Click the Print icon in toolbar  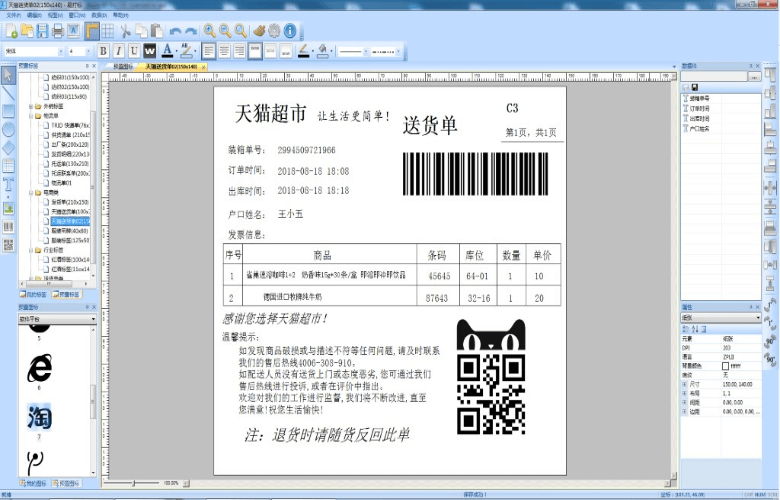[x=58, y=31]
